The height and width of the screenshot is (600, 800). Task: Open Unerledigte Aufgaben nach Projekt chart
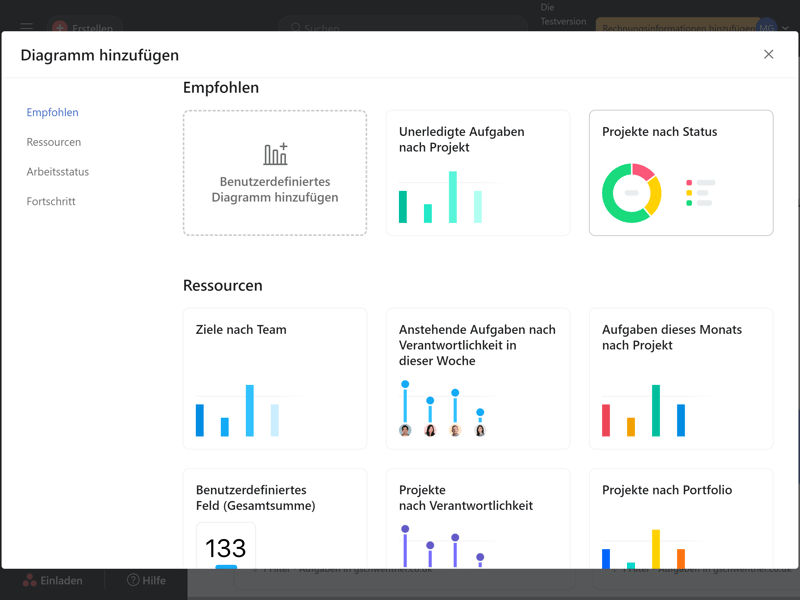coord(478,173)
